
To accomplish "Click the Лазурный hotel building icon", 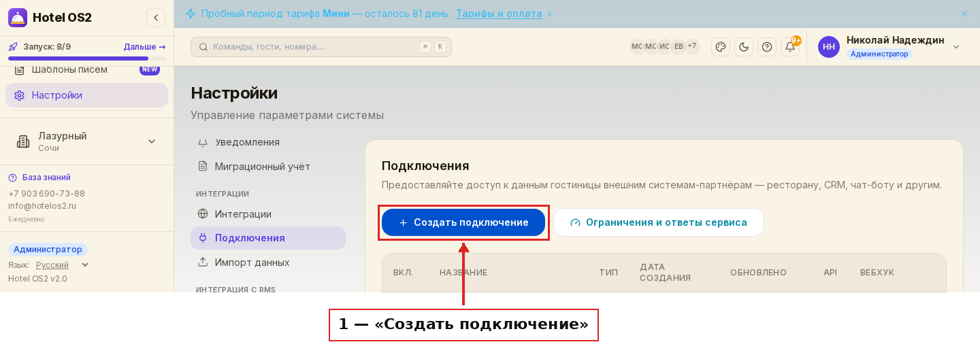I will 23,141.
